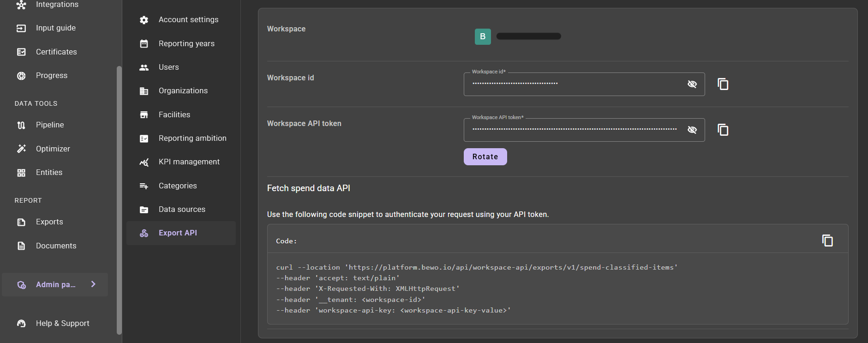This screenshot has width=868, height=343.
Task: Go to Certificates
Action: point(56,52)
